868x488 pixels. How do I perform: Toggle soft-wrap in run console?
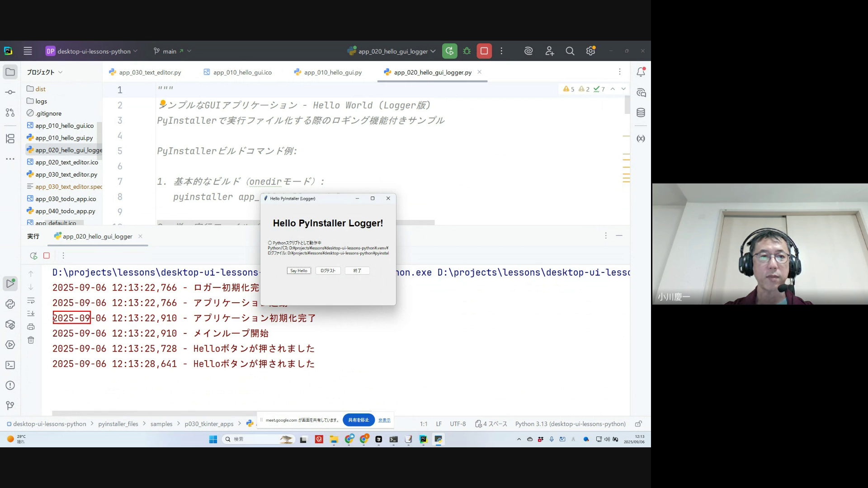click(31, 301)
